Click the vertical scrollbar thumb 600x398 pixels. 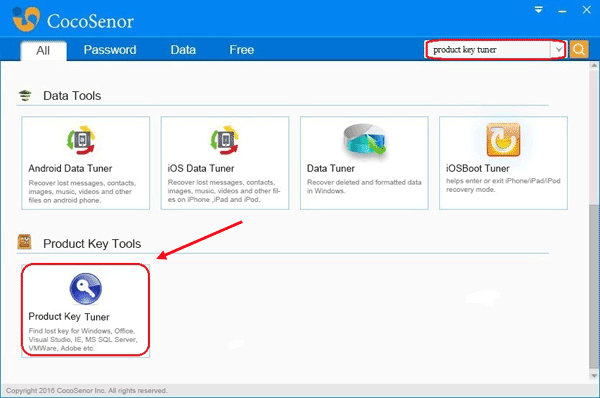[x=594, y=287]
